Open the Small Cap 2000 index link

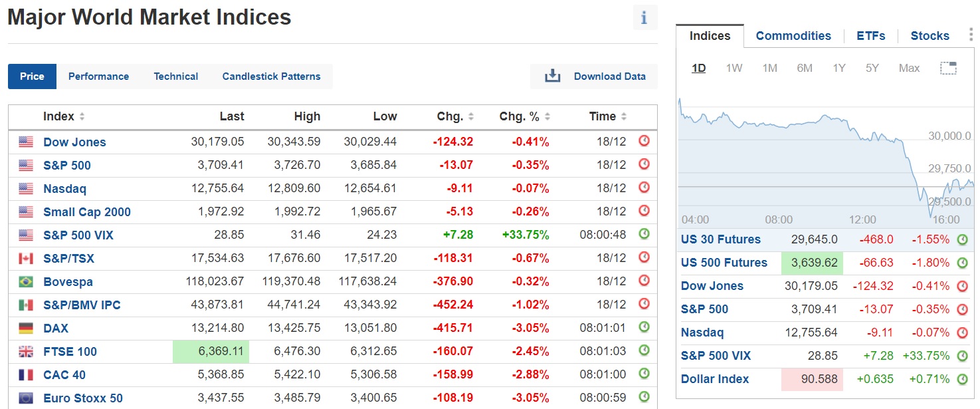point(87,211)
